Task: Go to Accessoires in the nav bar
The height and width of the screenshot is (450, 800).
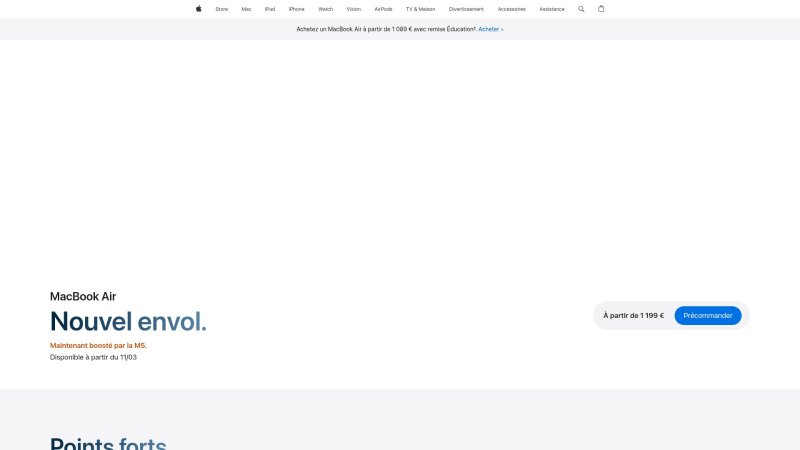Action: click(511, 9)
